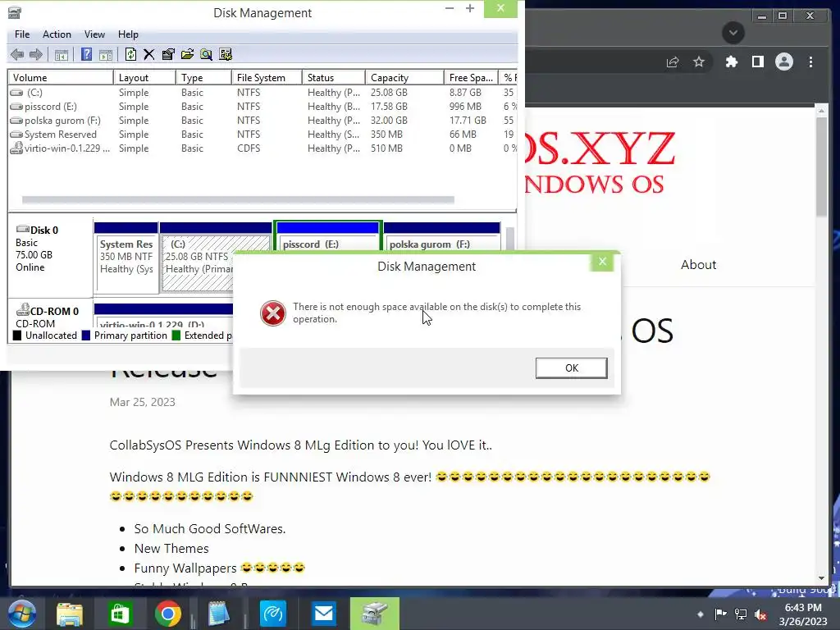Open the Start button orb

pos(21,614)
